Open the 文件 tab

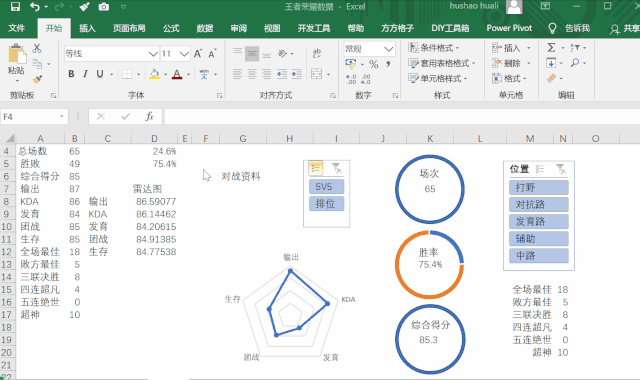pos(17,28)
